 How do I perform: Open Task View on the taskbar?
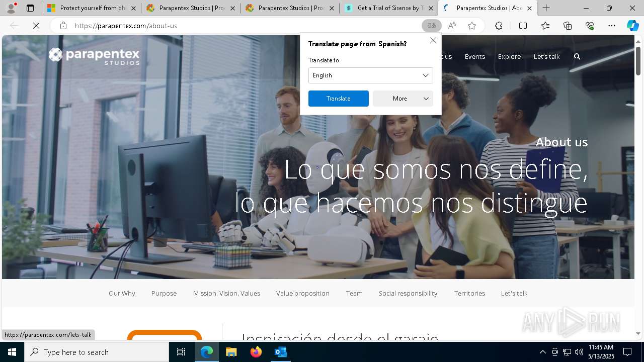[x=181, y=352]
